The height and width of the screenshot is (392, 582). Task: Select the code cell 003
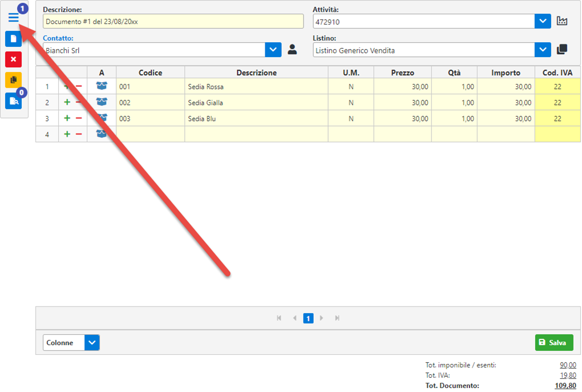click(x=150, y=119)
